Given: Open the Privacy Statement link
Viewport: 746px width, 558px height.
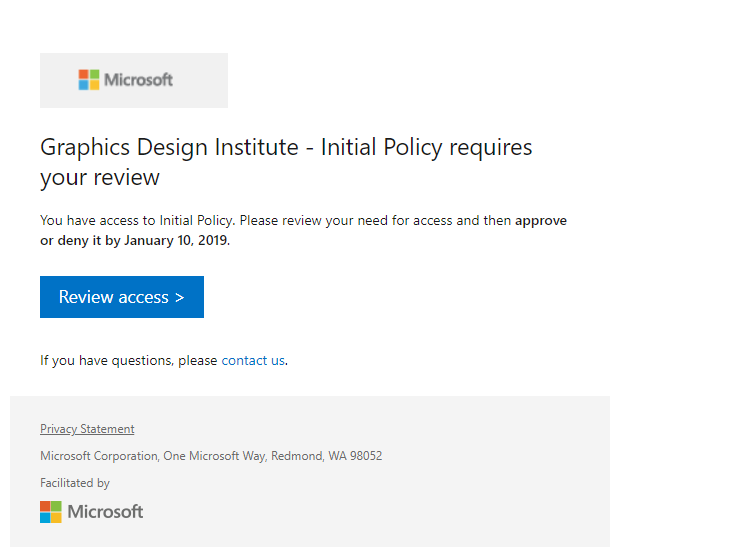Looking at the screenshot, I should click(x=87, y=429).
